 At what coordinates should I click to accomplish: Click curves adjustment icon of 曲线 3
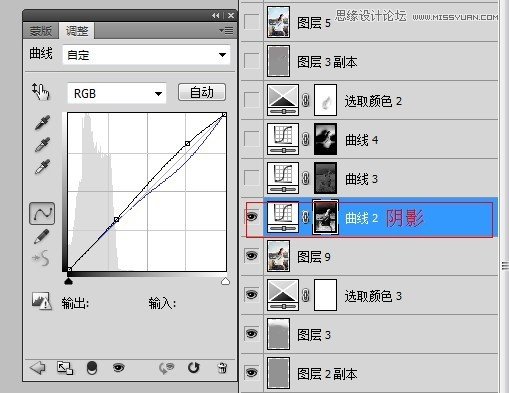pos(283,178)
